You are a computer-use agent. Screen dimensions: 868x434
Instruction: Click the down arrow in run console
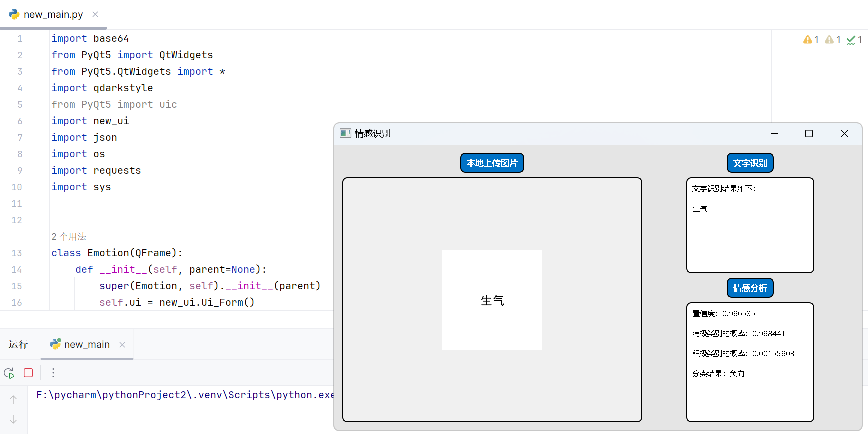[13, 419]
